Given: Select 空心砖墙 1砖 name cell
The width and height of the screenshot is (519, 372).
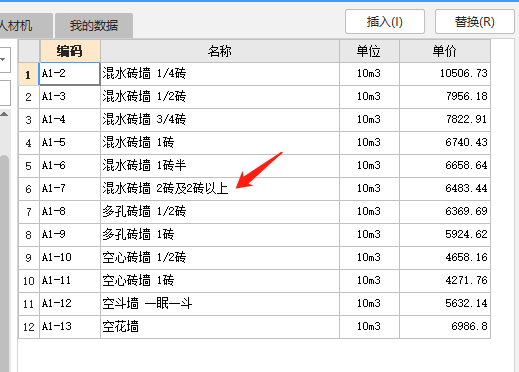Looking at the screenshot, I should pyautogui.click(x=220, y=281).
